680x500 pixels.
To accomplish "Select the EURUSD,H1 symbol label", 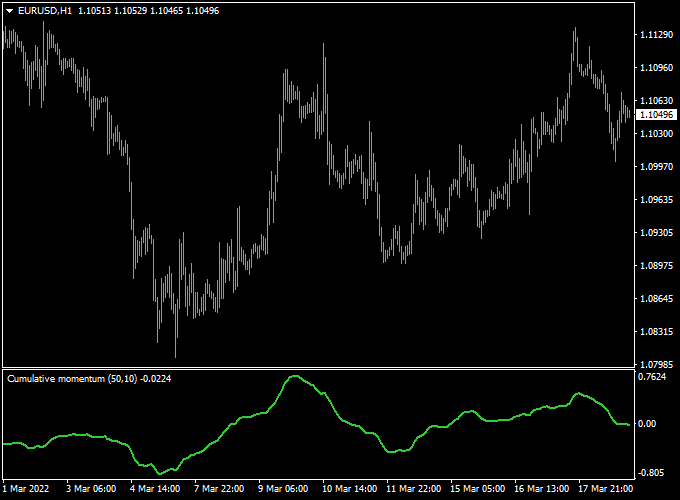I will [45, 11].
